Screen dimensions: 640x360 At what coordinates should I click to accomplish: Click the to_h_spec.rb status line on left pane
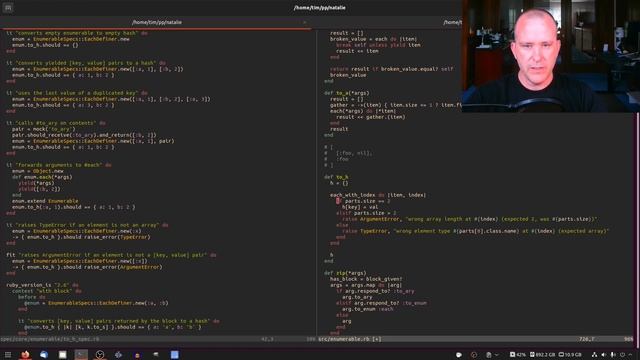pos(158,339)
